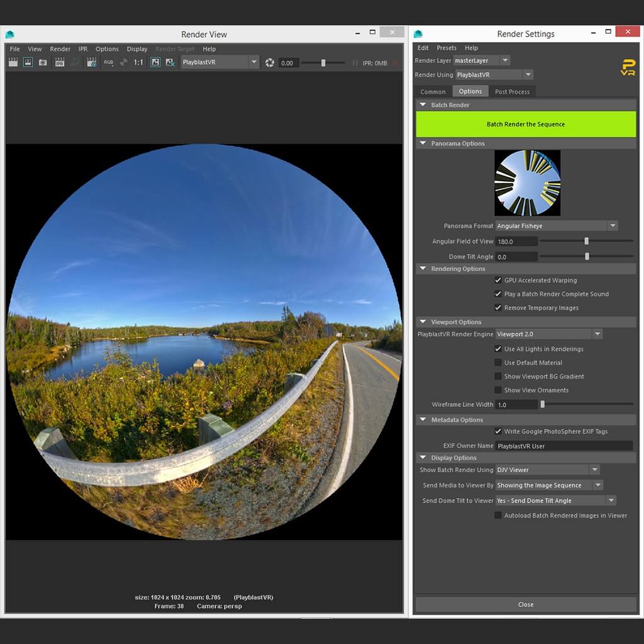Click the dimmed refresh IPR icon
644x644 pixels.
click(x=75, y=62)
